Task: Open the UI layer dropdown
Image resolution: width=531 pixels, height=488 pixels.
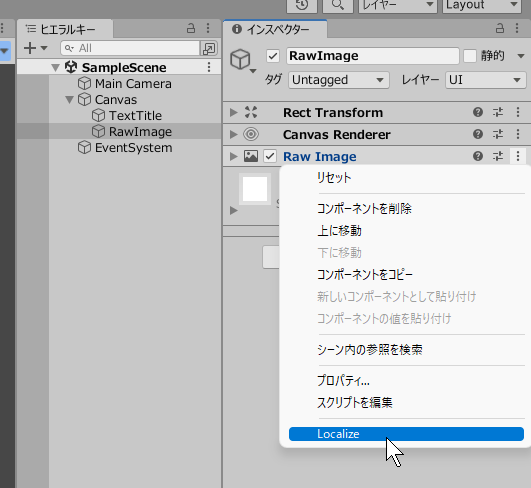Action: coord(486,80)
